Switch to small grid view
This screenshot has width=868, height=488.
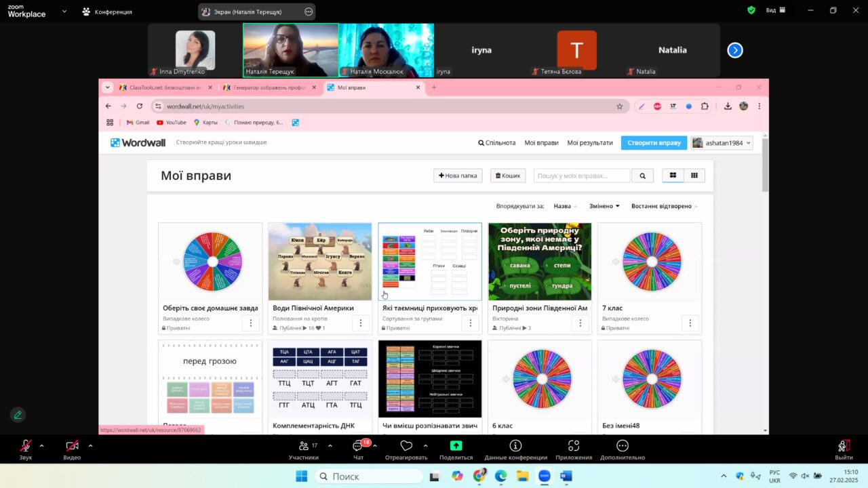[694, 176]
